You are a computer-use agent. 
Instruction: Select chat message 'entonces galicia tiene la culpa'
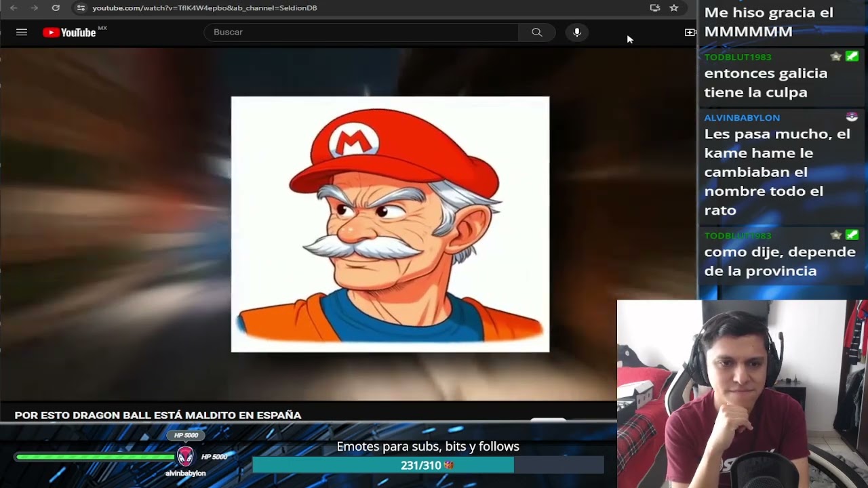pyautogui.click(x=766, y=83)
